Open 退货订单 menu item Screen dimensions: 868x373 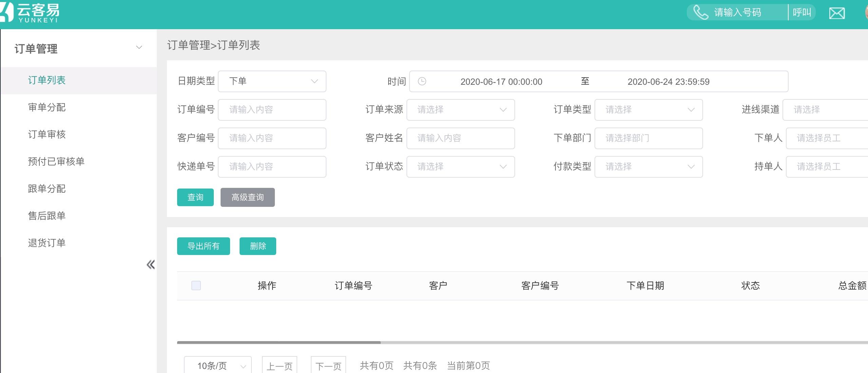coord(47,243)
